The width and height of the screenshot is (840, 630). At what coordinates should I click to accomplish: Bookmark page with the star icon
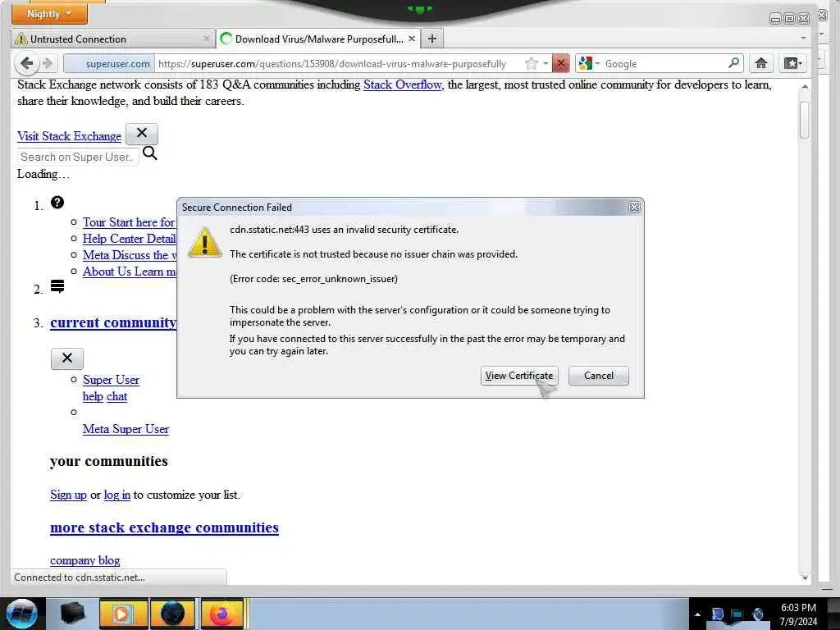[531, 64]
